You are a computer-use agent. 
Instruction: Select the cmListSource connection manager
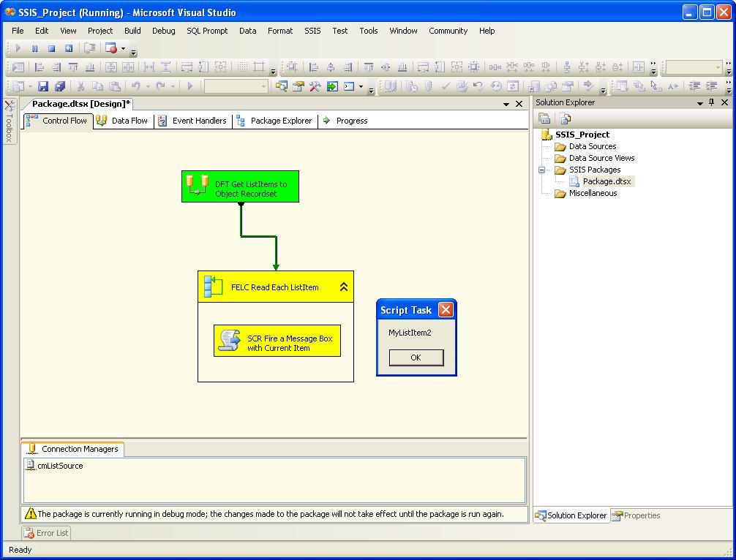(x=59, y=466)
